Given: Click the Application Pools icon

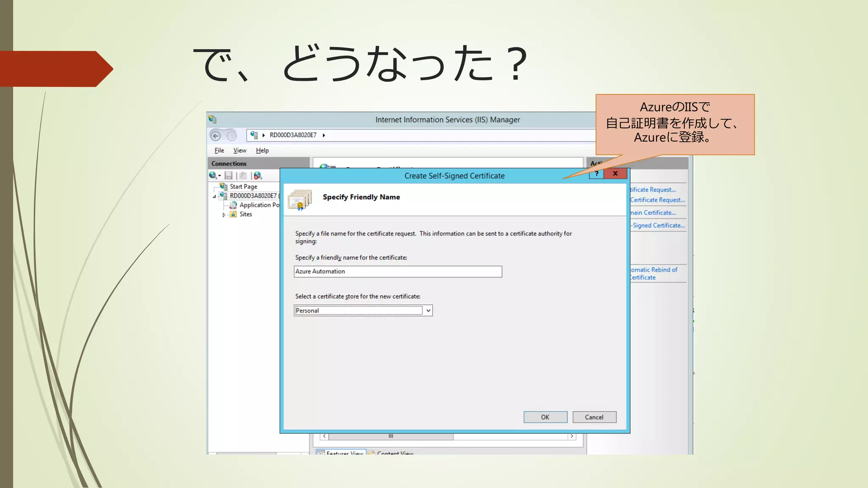Looking at the screenshot, I should point(233,205).
